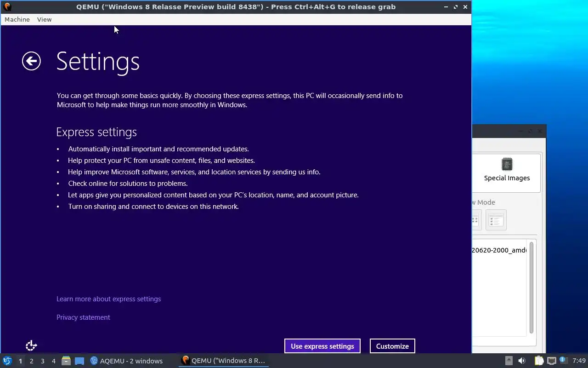Open the QEMU Machine menu
Image resolution: width=588 pixels, height=368 pixels.
17,19
